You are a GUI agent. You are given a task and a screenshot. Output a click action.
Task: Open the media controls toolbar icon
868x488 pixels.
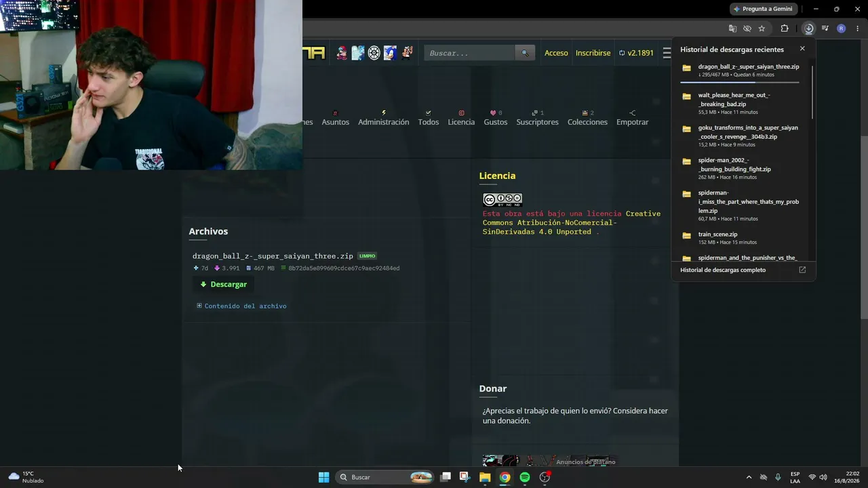(825, 28)
